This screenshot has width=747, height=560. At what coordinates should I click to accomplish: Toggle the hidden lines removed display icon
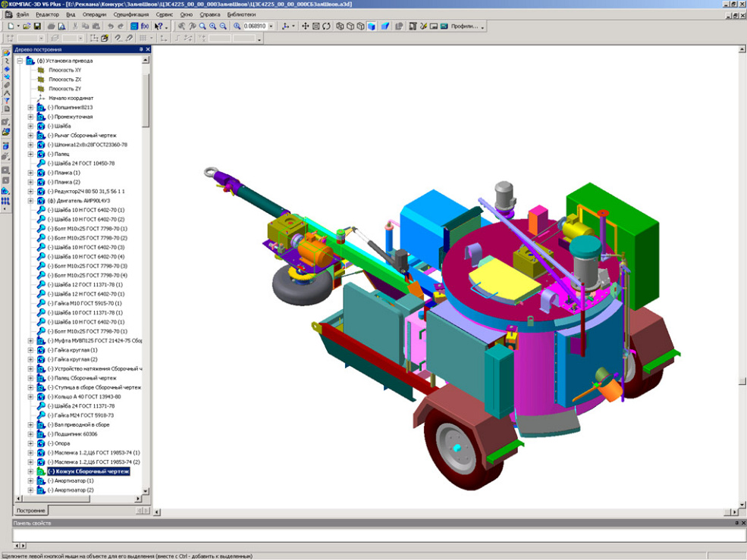point(350,26)
